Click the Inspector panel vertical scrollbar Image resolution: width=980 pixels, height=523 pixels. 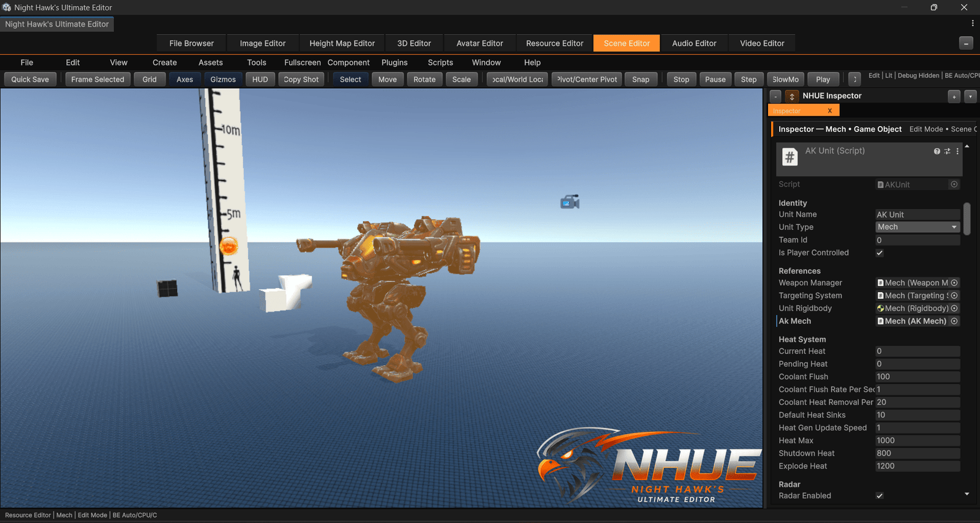click(967, 219)
